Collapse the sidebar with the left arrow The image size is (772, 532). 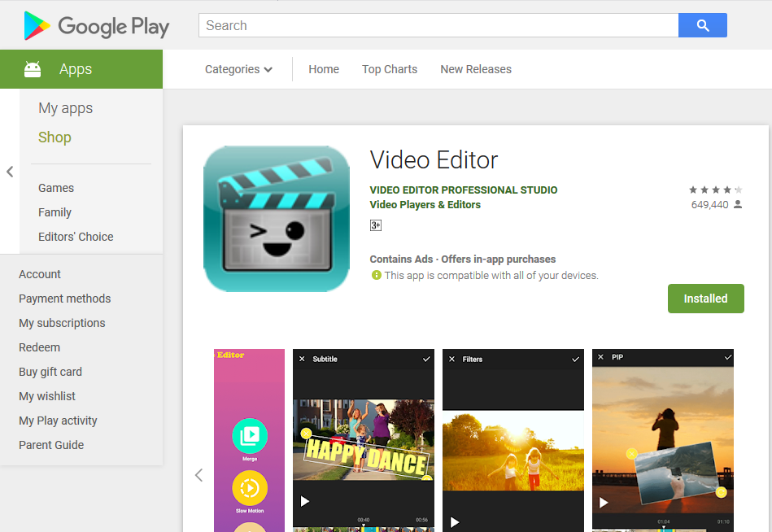(x=10, y=172)
